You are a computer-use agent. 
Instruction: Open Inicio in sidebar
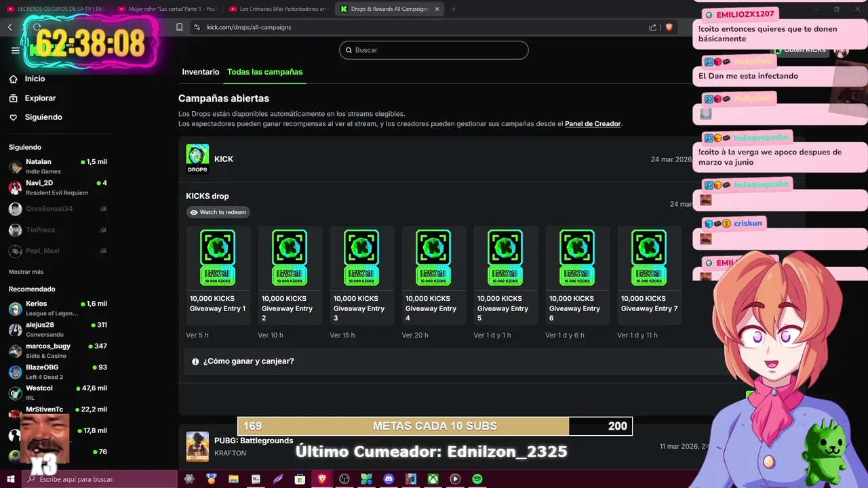[x=35, y=79]
